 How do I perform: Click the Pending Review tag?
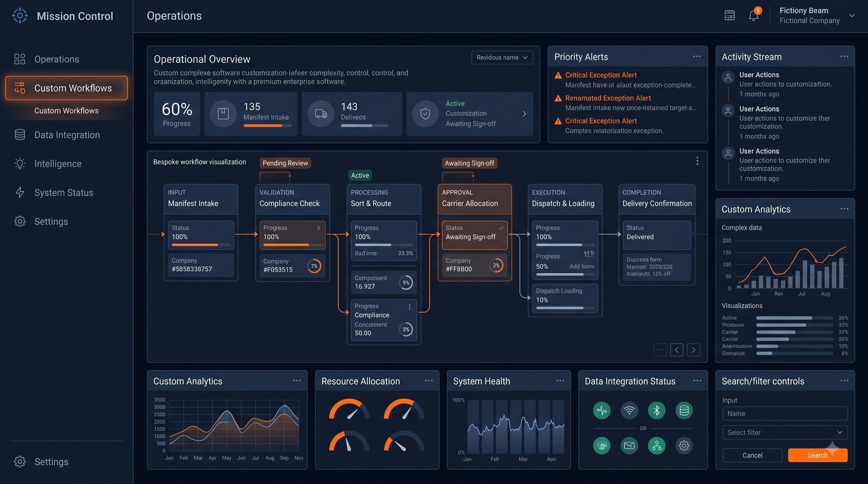click(x=285, y=163)
